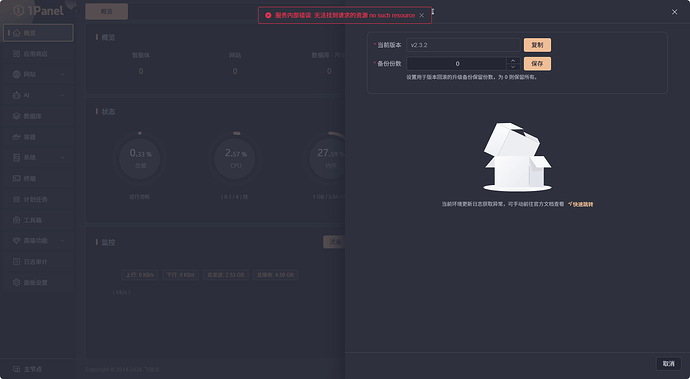Image resolution: width=690 pixels, height=379 pixels.
Task: Open 日志审计 log audit in sidebar
Action: [38, 261]
